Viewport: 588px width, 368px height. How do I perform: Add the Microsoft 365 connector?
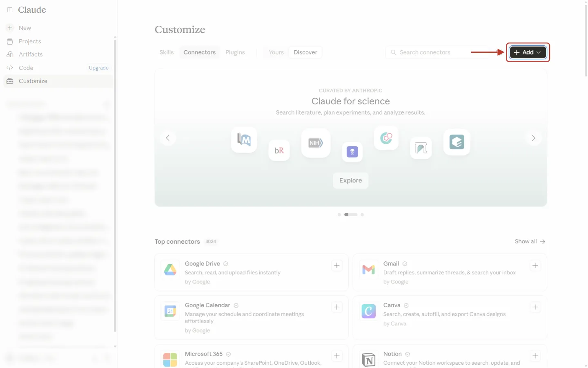click(337, 356)
